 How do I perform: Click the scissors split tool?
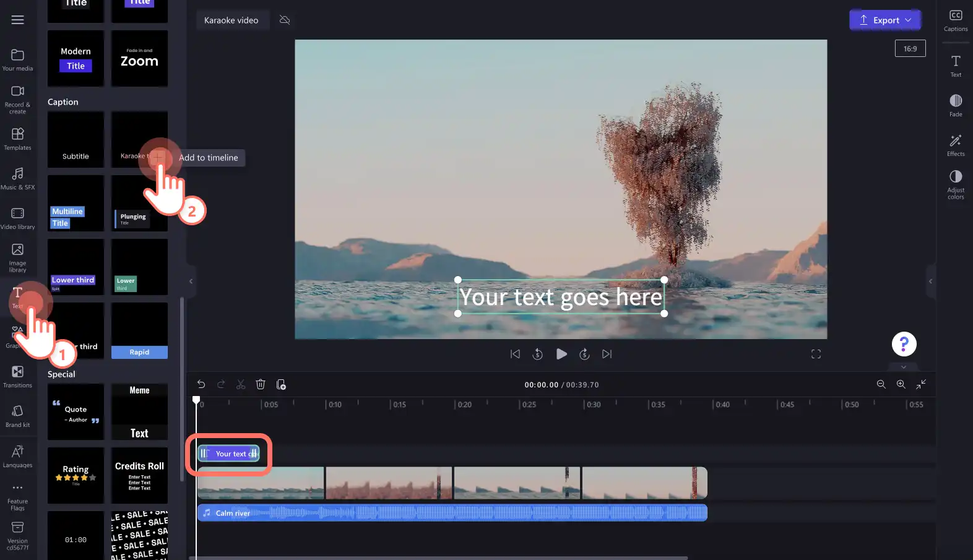click(x=241, y=384)
